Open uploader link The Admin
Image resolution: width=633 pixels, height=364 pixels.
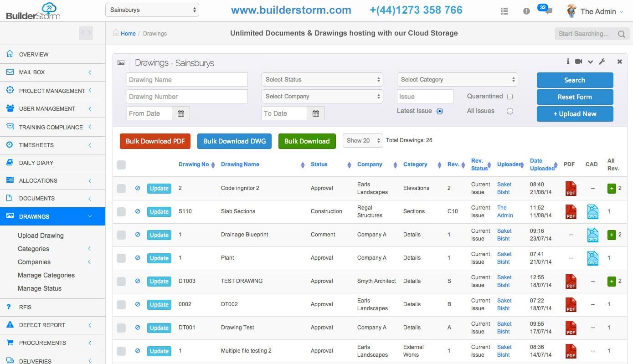[505, 211]
